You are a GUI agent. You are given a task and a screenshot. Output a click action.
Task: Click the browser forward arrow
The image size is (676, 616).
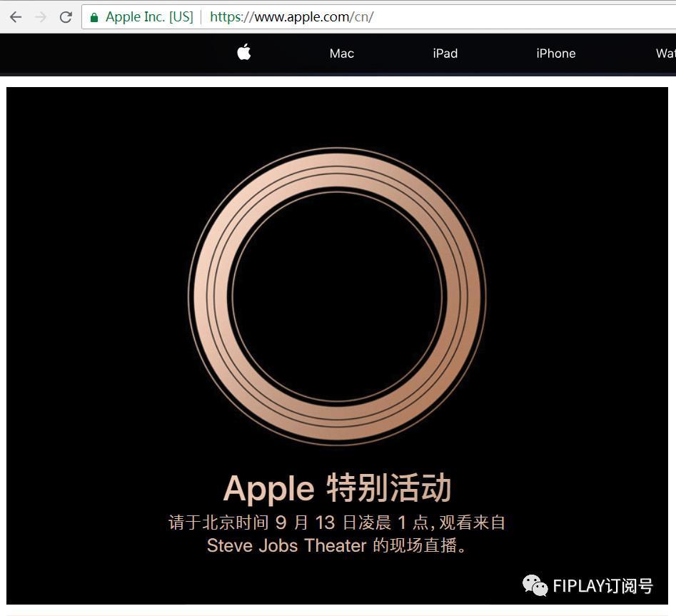[x=41, y=17]
